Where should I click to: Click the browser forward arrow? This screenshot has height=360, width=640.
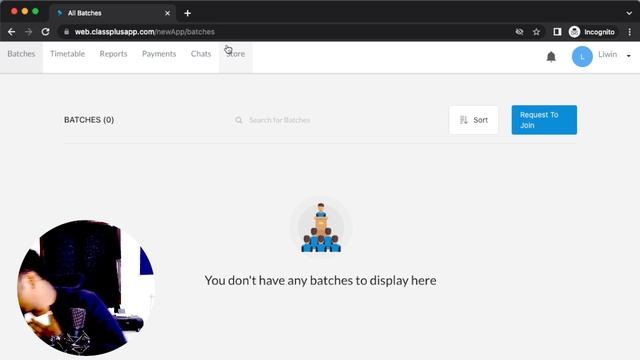coord(28,32)
